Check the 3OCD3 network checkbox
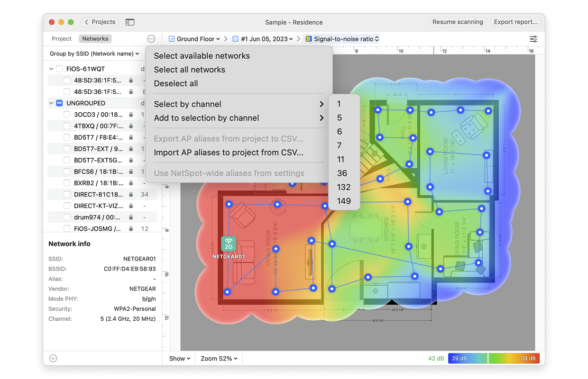588x379 pixels. point(67,114)
